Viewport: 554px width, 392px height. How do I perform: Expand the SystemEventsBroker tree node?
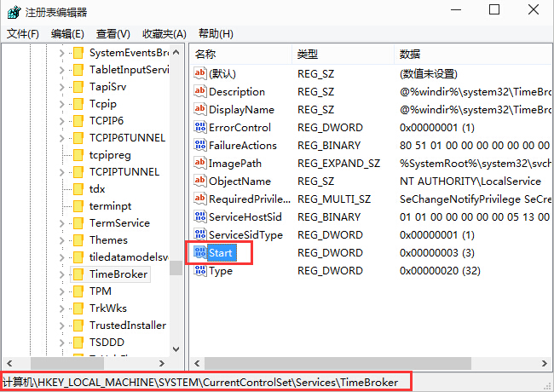tap(62, 53)
